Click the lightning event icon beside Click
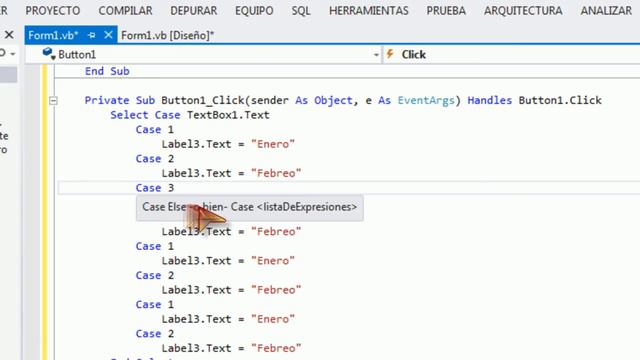The width and height of the screenshot is (640, 360). tap(390, 54)
